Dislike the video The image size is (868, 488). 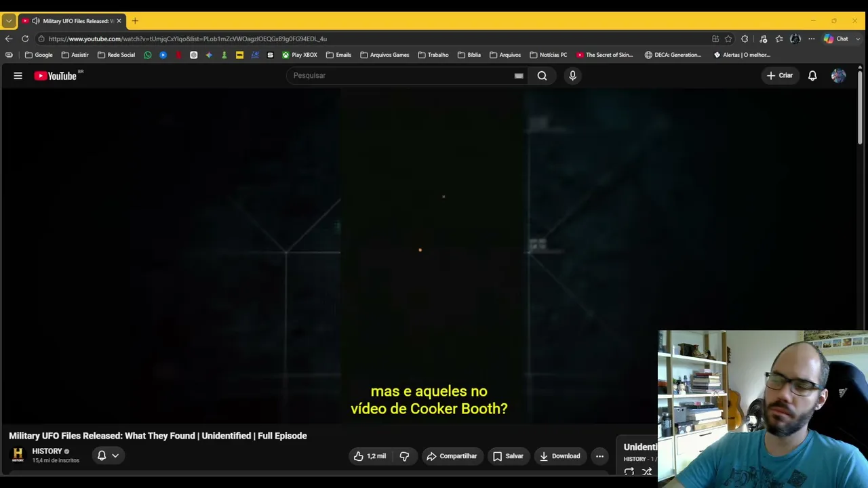pyautogui.click(x=404, y=456)
